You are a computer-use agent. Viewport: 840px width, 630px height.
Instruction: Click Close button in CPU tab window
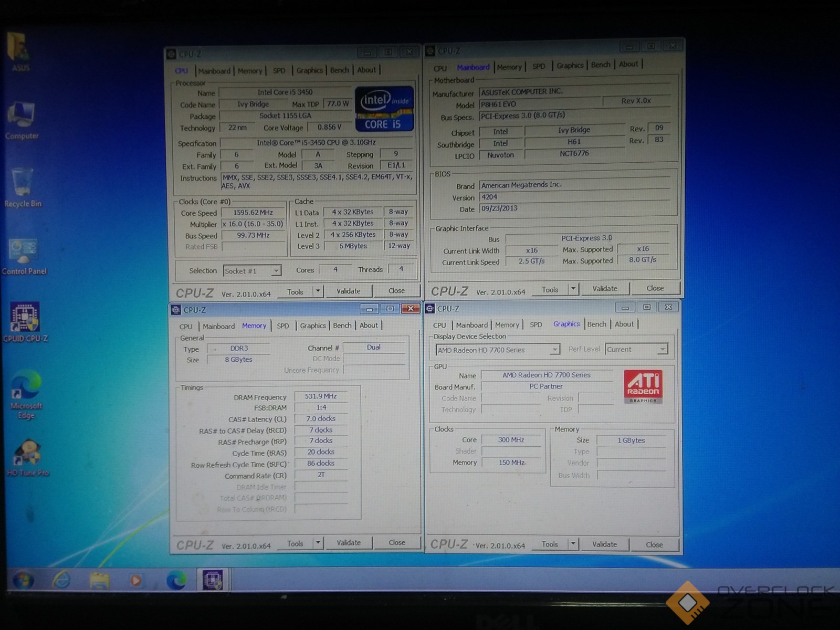point(396,290)
